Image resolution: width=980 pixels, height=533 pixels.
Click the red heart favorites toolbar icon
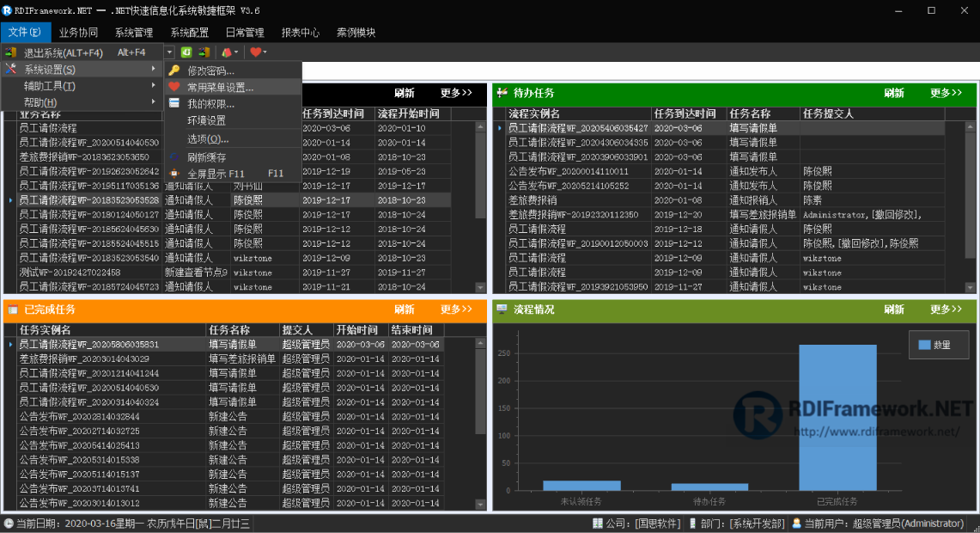[x=255, y=52]
